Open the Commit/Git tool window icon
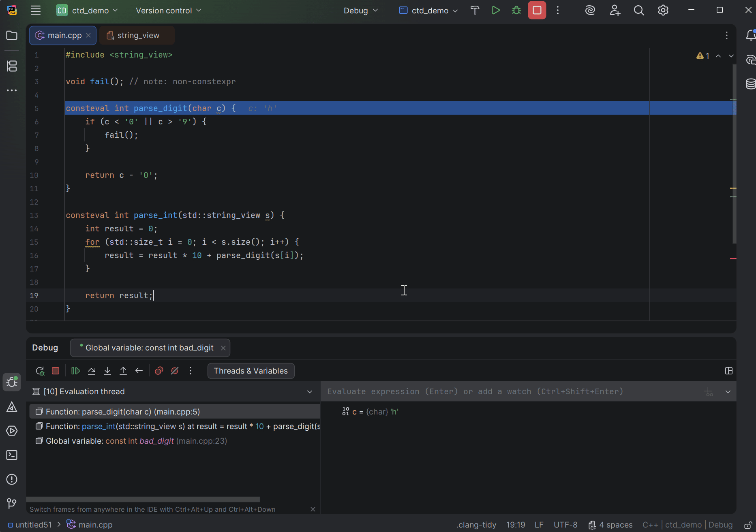The height and width of the screenshot is (532, 756). [12, 504]
